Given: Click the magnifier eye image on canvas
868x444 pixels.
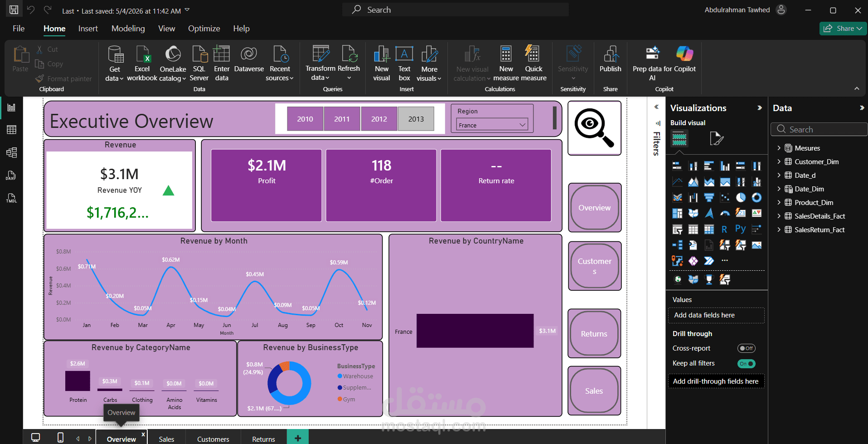Looking at the screenshot, I should point(594,128).
